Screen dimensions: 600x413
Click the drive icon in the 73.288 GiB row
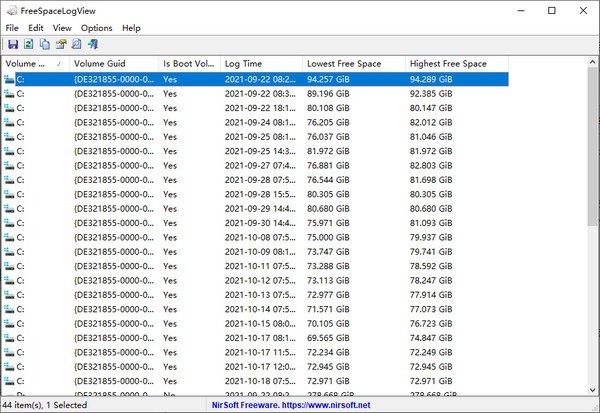[9, 266]
